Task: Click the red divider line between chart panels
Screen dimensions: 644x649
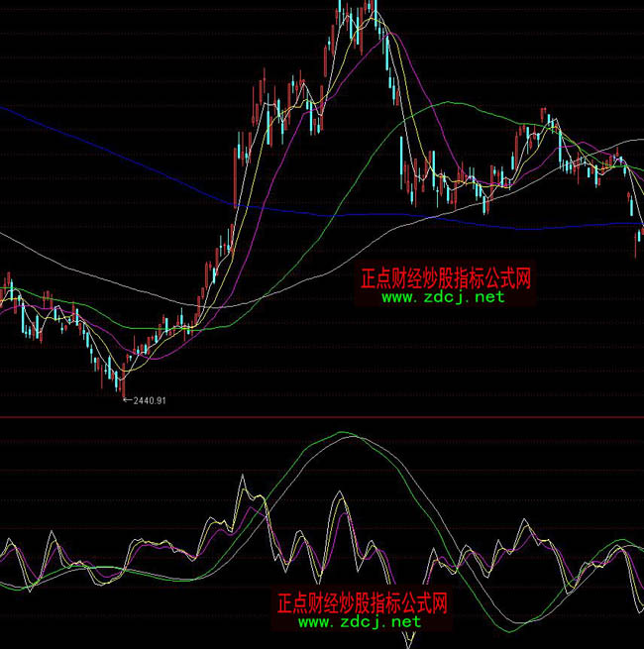Action: pyautogui.click(x=322, y=417)
